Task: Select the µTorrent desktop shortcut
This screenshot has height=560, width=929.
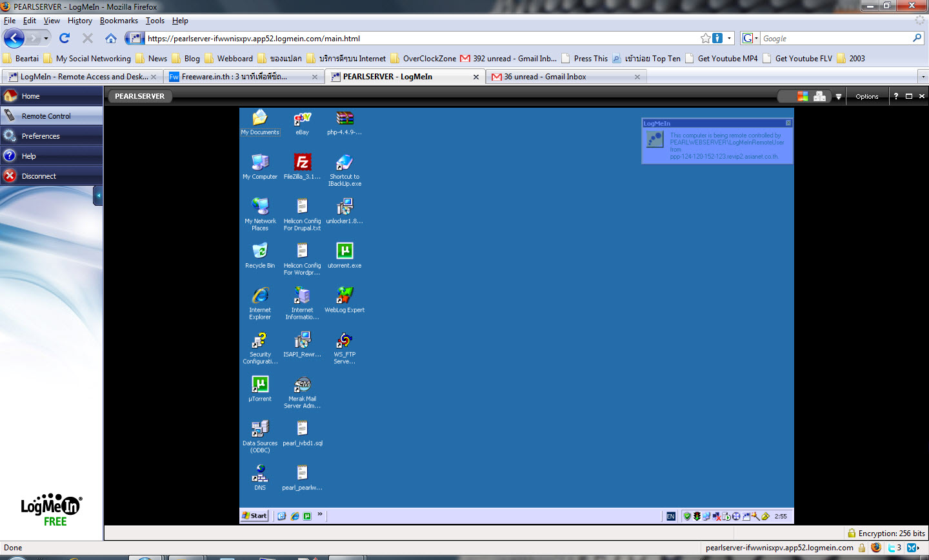Action: (260, 389)
